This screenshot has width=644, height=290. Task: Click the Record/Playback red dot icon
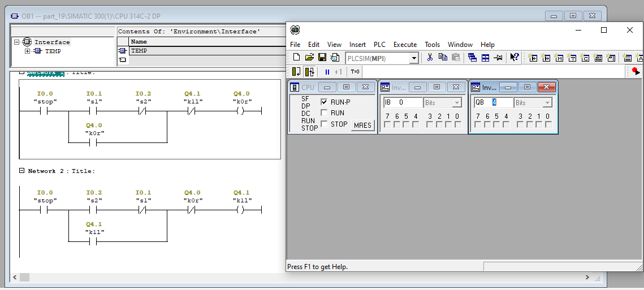point(636,71)
